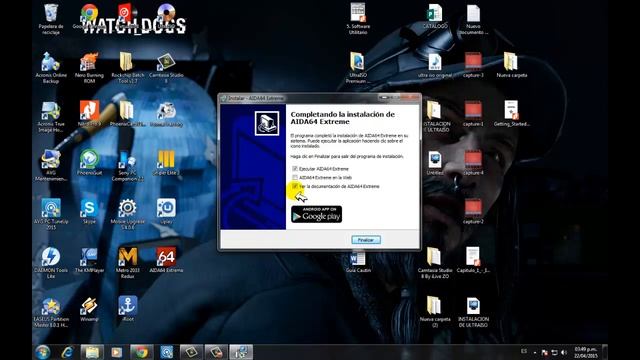
Task: Open the Papelera de reciclaje icon
Action: click(x=51, y=19)
